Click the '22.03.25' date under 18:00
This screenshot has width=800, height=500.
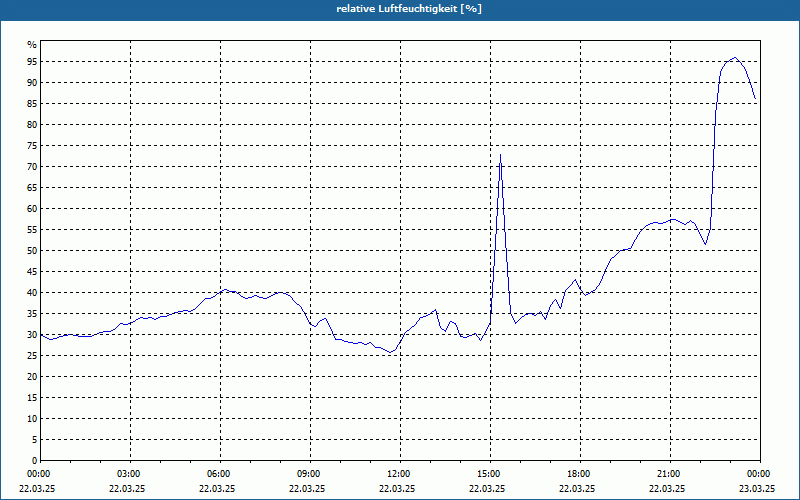(x=577, y=488)
